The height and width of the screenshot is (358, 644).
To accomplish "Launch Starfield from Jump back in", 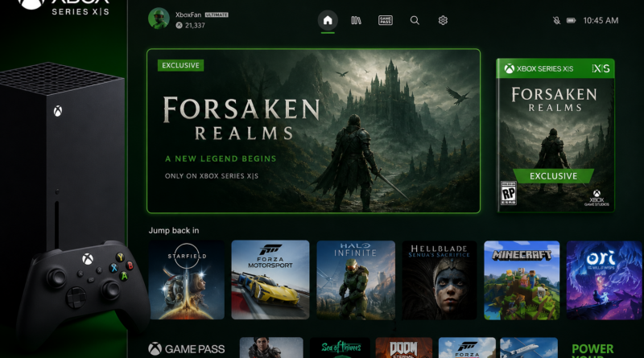I will 187,280.
